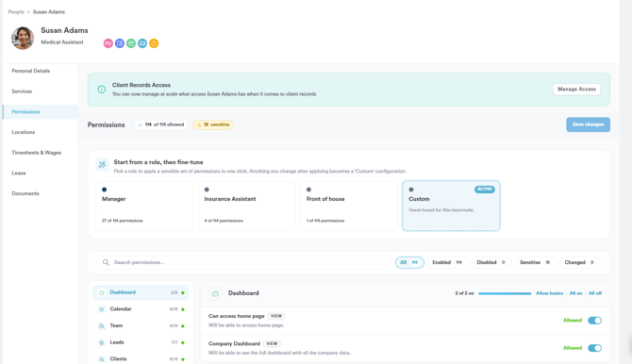Click Medical Assistant job title text
Viewport: 632px width, 364px height.
click(x=62, y=41)
